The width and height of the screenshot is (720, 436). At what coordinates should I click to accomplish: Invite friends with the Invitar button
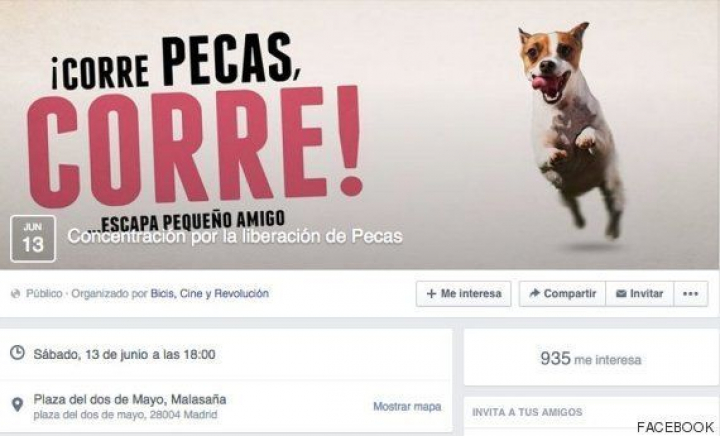[x=639, y=294]
